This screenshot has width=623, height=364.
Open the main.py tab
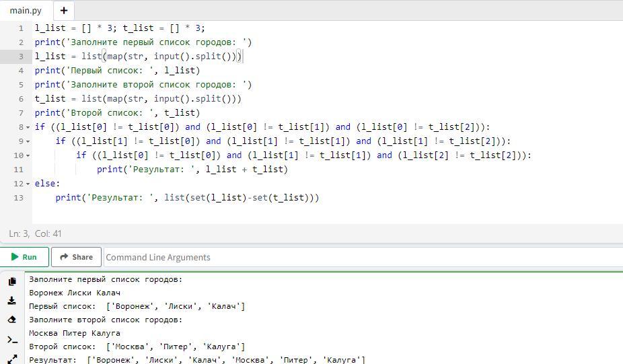coord(26,10)
